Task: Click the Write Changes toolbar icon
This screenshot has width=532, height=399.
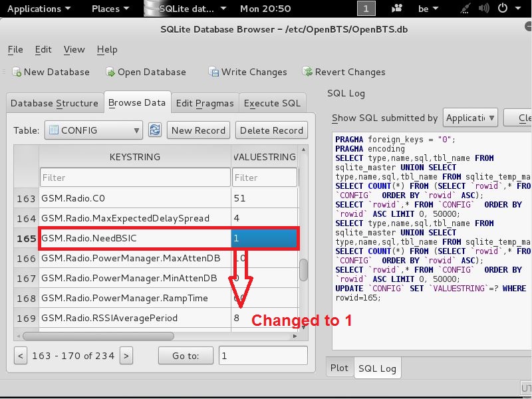Action: (213, 72)
